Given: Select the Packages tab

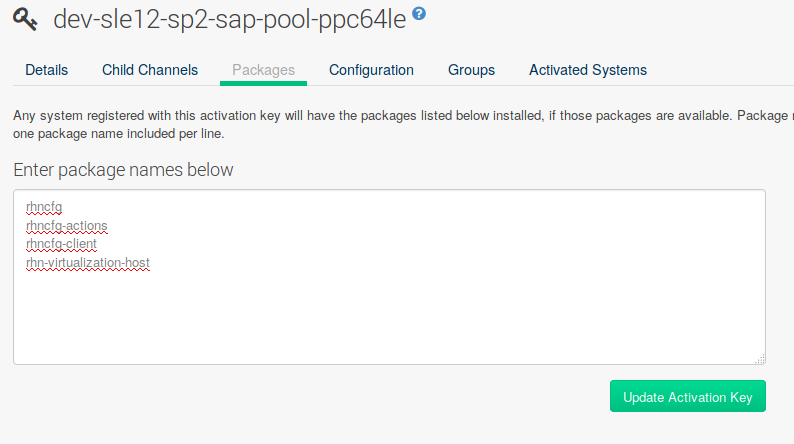Looking at the screenshot, I should 263,70.
